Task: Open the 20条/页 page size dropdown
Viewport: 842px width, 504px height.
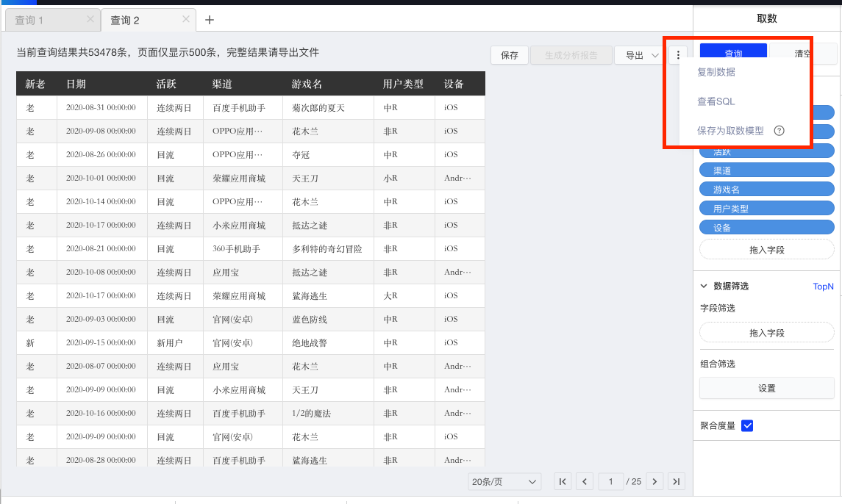Action: pyautogui.click(x=504, y=481)
